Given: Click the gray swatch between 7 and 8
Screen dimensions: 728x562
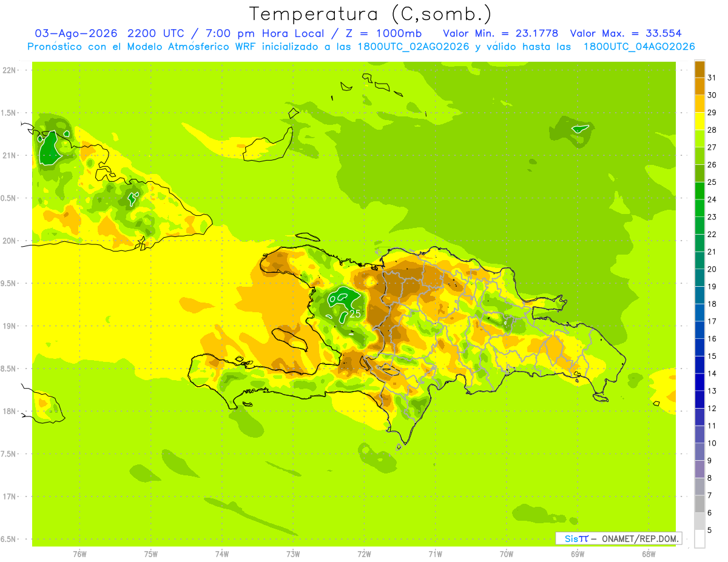Looking at the screenshot, I should (x=699, y=487).
